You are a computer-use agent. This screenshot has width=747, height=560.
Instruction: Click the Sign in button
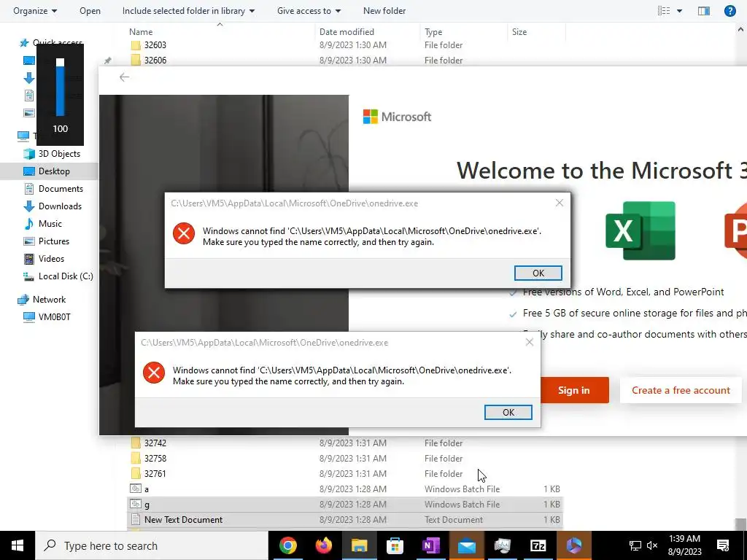(574, 390)
